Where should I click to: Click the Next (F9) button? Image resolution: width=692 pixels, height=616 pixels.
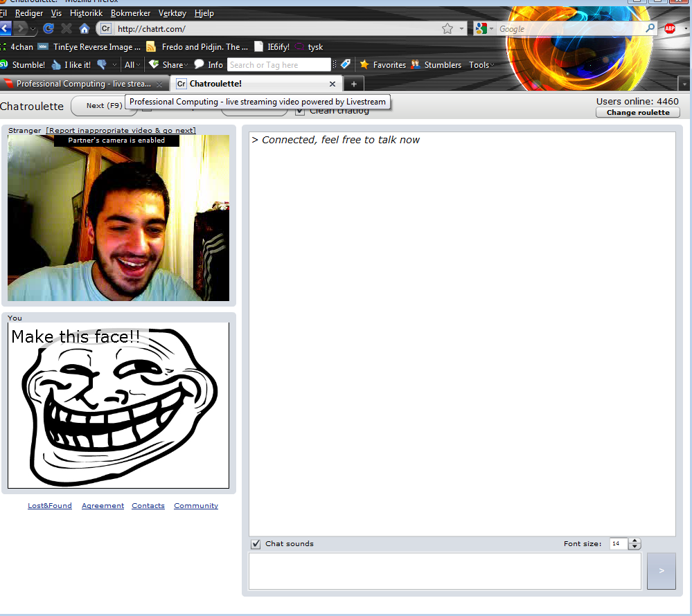click(104, 106)
